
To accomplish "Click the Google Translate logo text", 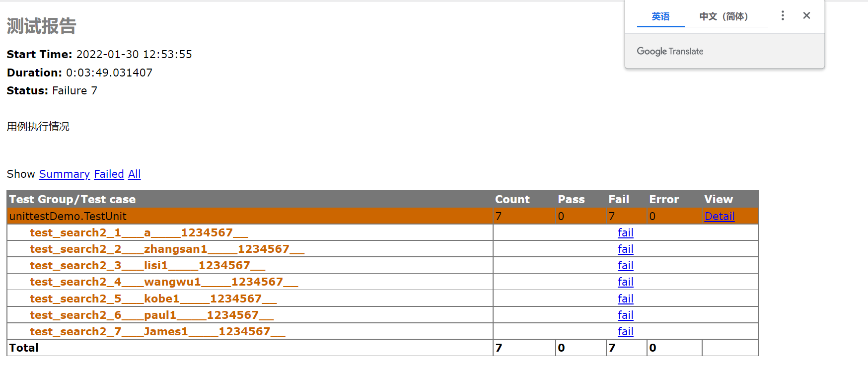I will click(x=670, y=51).
